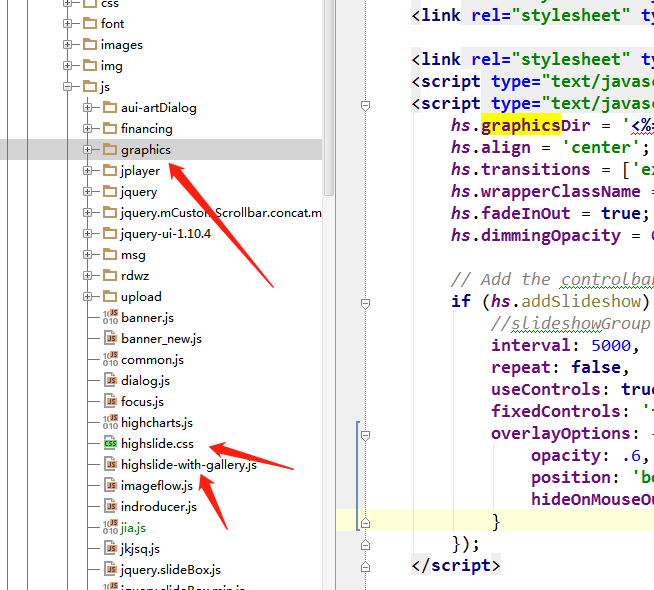Click the financing folder icon
This screenshot has width=654, height=590.
pyautogui.click(x=110, y=128)
